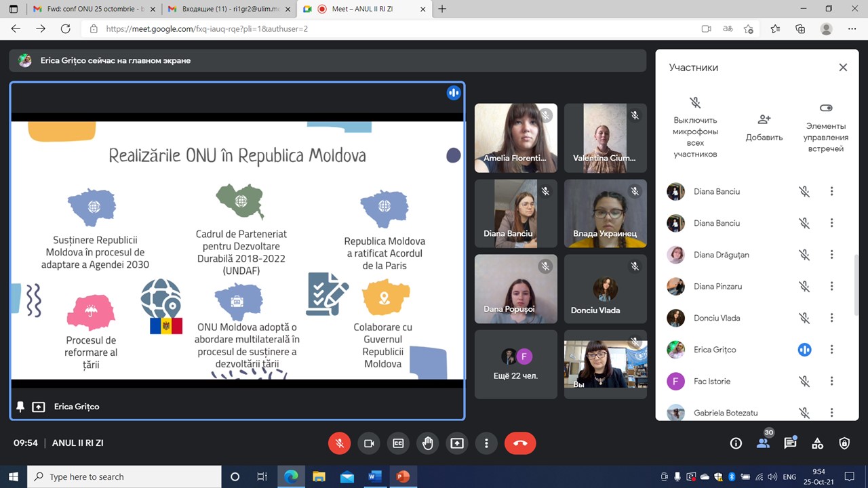The height and width of the screenshot is (488, 868).
Task: Refresh the page
Action: coord(65,28)
